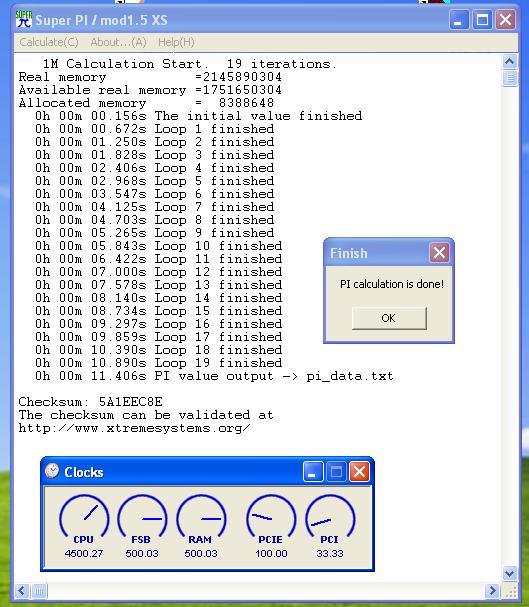Close the Finish dialog with its X
This screenshot has width=529, height=607.
point(439,253)
